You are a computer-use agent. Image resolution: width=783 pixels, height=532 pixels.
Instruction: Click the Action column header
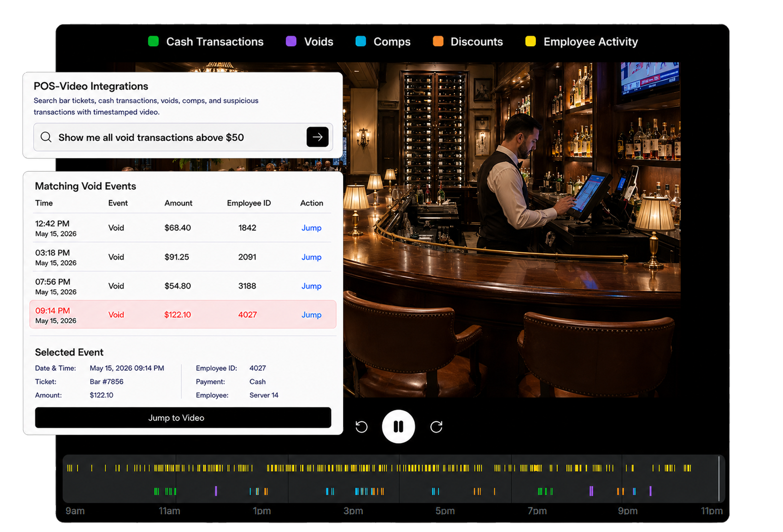tap(311, 203)
